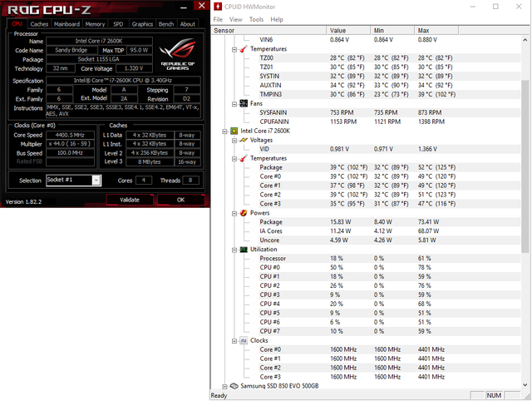Click the Samsung SSD 850 EVO drive icon
Viewport: 532px width, 401px height.
point(234,386)
